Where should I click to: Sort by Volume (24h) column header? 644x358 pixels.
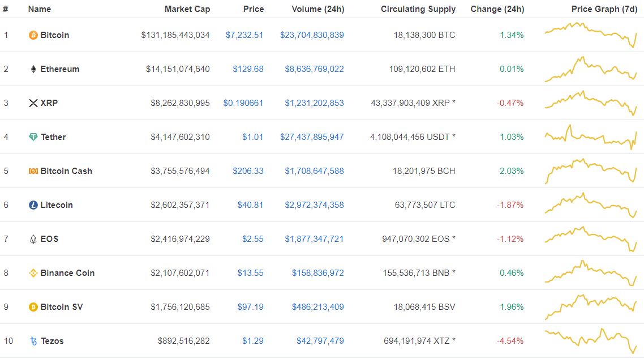pyautogui.click(x=318, y=9)
